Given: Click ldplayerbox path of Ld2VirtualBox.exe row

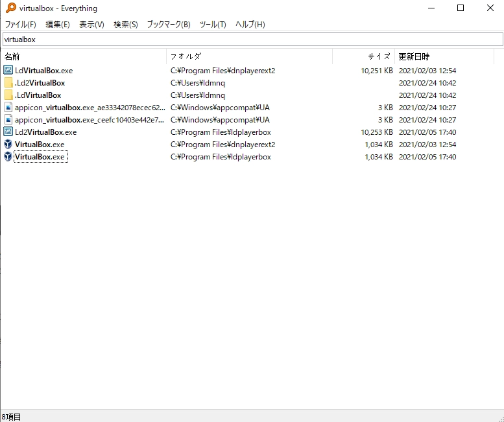Looking at the screenshot, I should coord(221,132).
